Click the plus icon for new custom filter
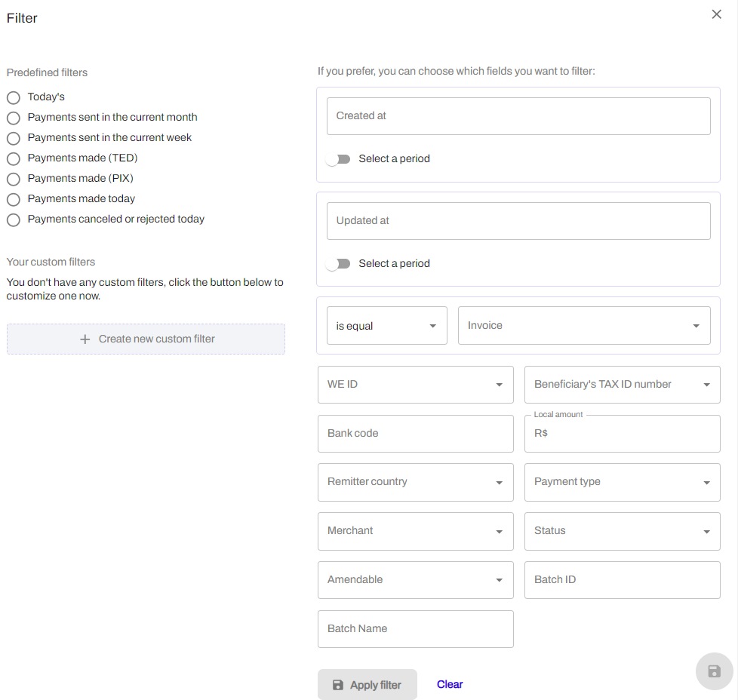This screenshot has width=738, height=700. click(85, 339)
